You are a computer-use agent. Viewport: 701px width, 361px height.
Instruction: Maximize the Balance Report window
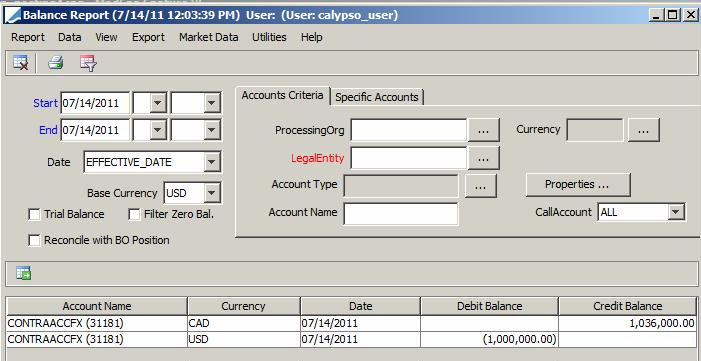coord(672,15)
